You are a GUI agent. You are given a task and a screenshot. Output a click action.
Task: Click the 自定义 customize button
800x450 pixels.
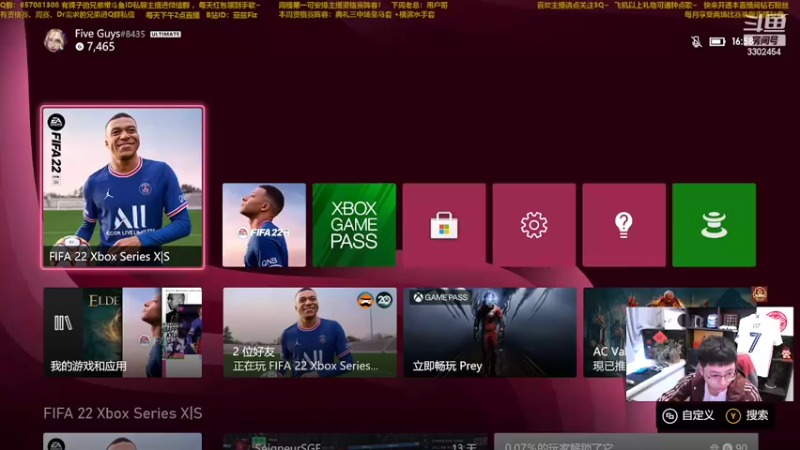pyautogui.click(x=689, y=416)
